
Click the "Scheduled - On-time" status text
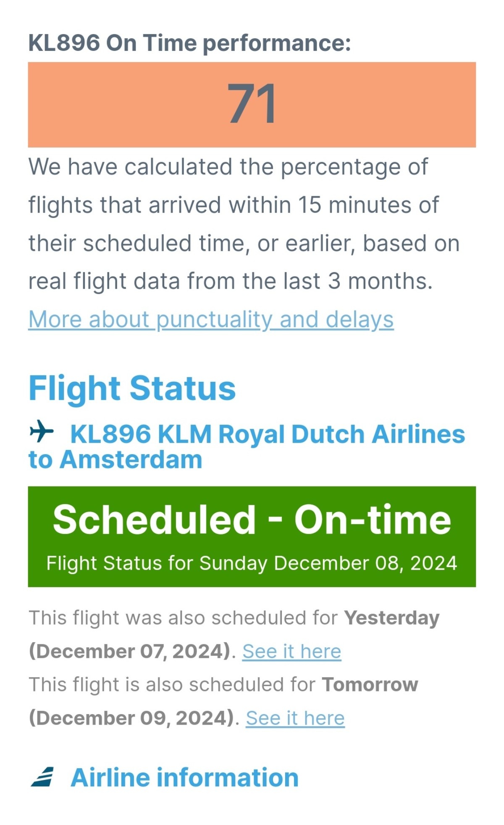(x=252, y=520)
